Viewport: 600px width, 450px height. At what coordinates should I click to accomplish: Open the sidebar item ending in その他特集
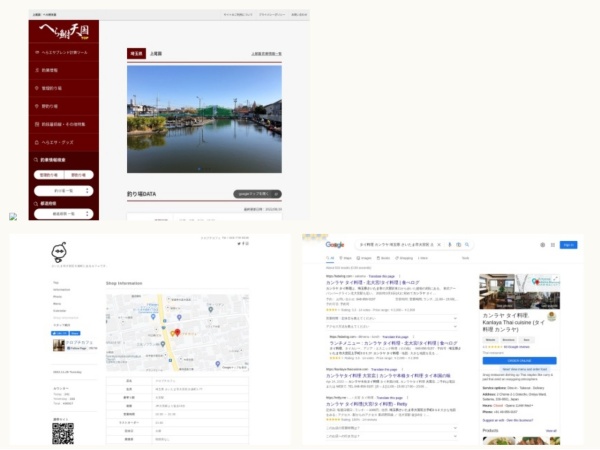pos(64,124)
